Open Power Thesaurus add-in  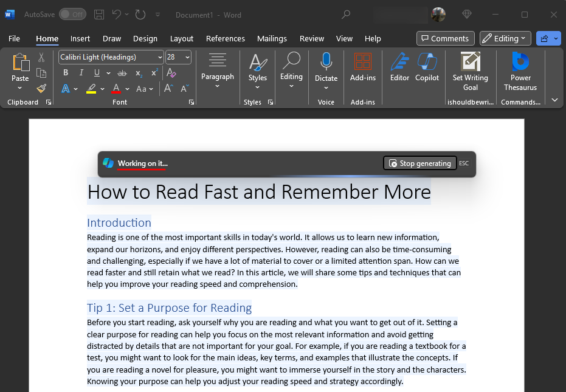click(520, 72)
